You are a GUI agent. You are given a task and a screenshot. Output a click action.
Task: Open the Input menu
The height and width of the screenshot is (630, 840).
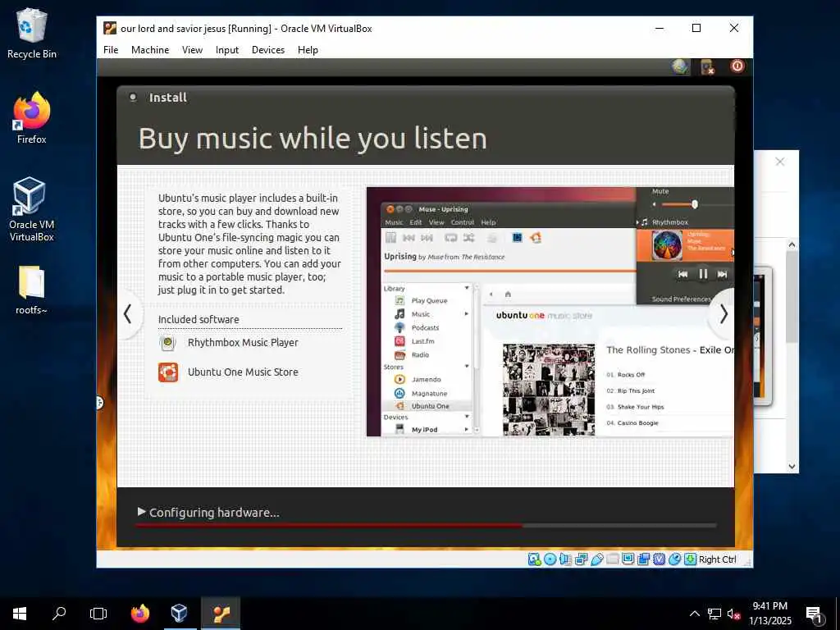click(x=227, y=50)
